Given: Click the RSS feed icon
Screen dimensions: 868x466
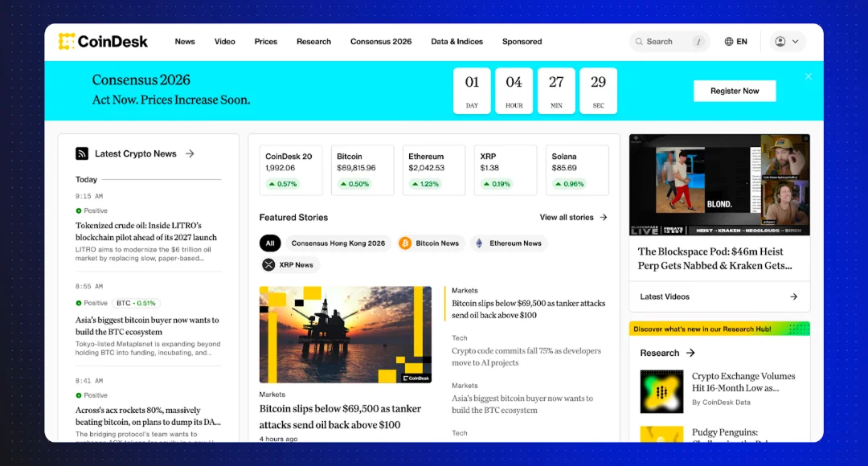Looking at the screenshot, I should click(x=82, y=153).
